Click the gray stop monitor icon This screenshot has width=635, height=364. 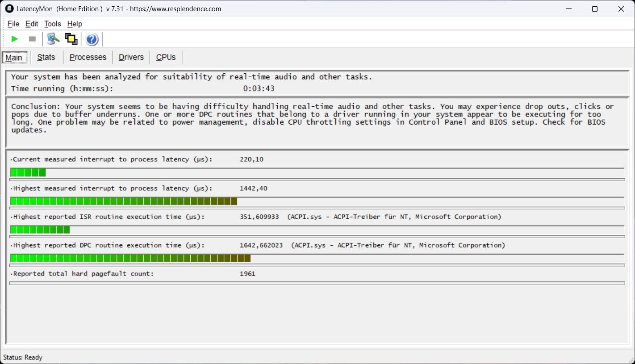pyautogui.click(x=32, y=39)
